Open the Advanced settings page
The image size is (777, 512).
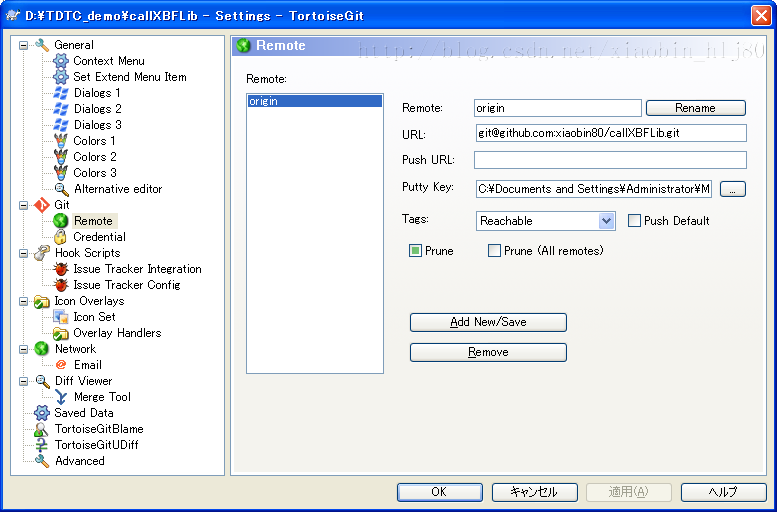pos(80,461)
